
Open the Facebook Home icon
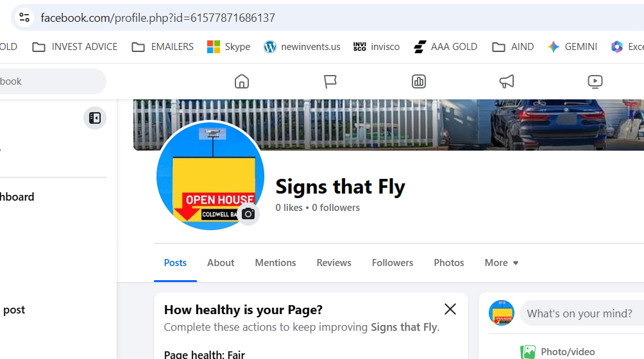[x=242, y=81]
